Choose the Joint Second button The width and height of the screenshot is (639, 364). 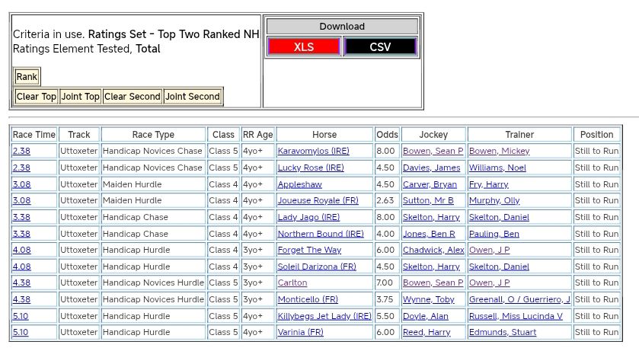(x=193, y=97)
